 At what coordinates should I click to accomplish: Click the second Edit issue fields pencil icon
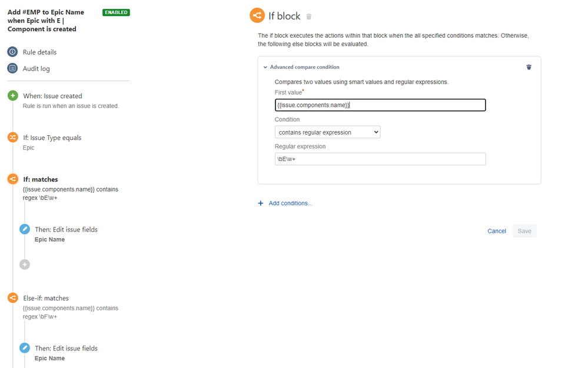25,348
